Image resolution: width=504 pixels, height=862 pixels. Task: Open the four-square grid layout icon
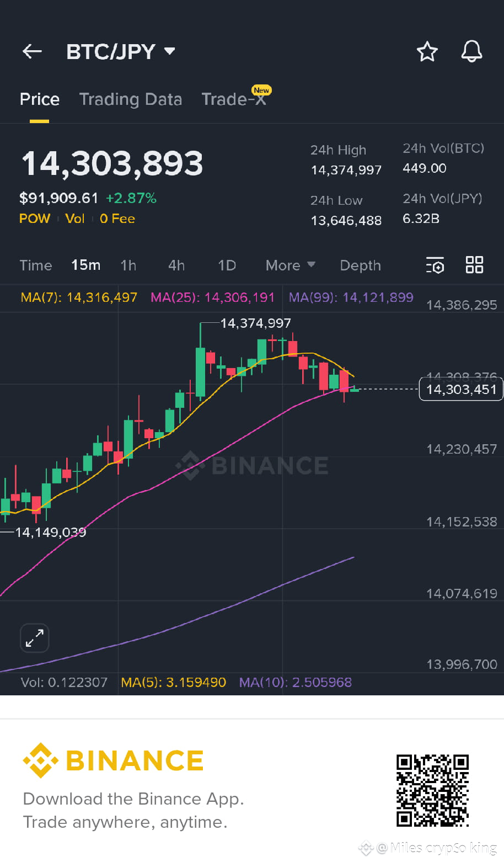tap(474, 265)
